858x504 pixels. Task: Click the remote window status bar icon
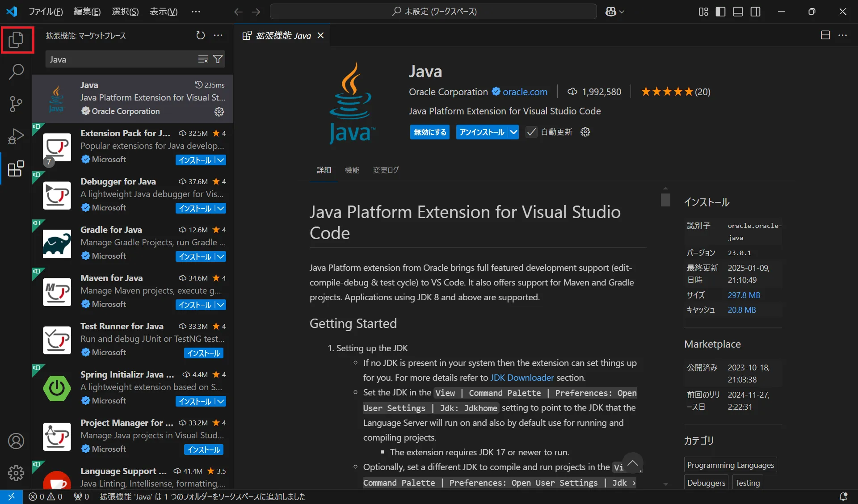(11, 496)
